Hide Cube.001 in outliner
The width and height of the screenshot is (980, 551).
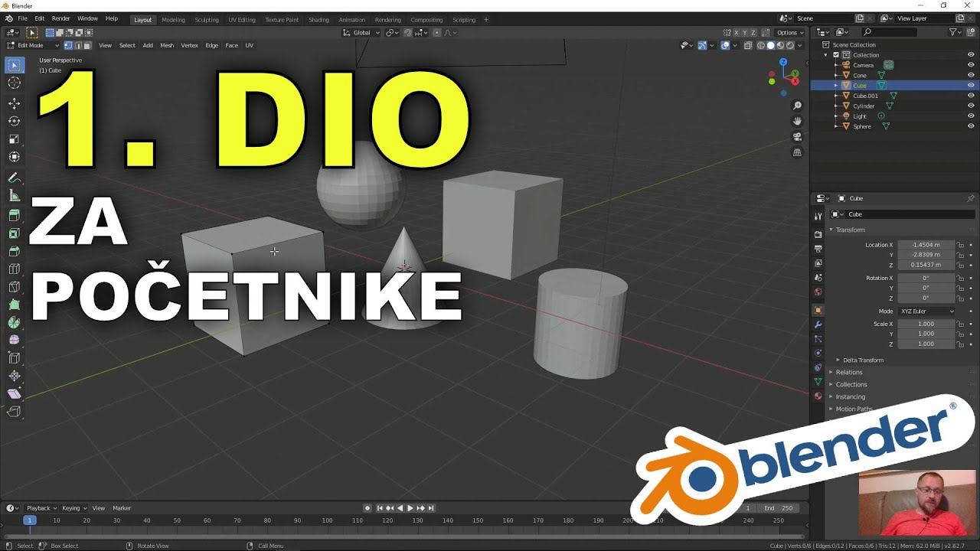tap(971, 96)
